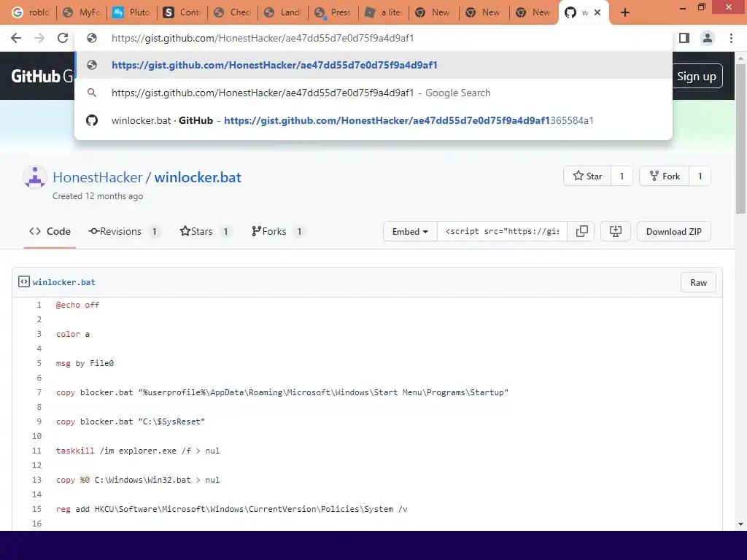747x560 pixels.
Task: Click the address bar URL text
Action: (263, 38)
